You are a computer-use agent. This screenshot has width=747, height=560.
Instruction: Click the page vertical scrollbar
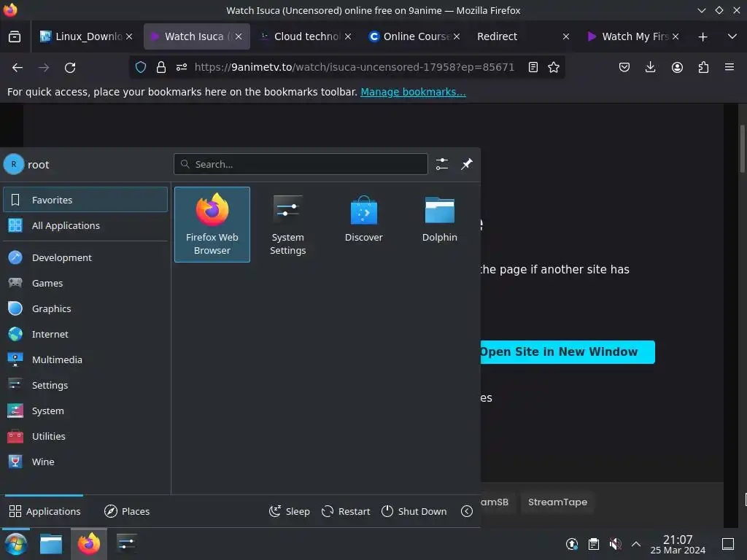point(742,149)
